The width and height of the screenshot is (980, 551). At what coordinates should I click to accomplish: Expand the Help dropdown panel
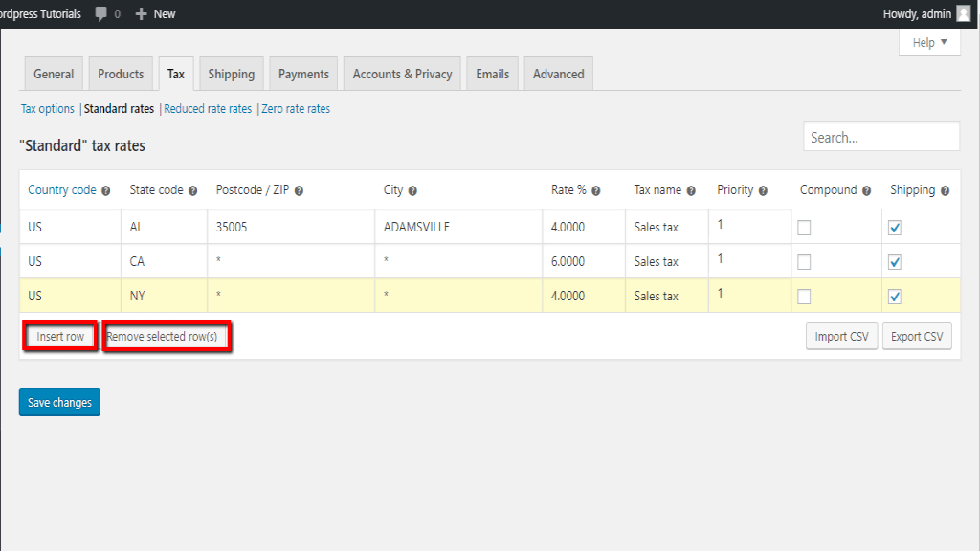click(x=929, y=43)
